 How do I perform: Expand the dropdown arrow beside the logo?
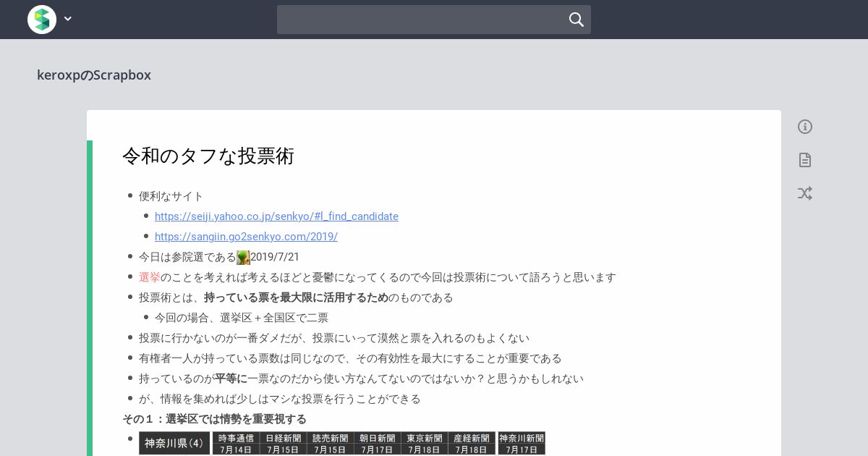[x=68, y=20]
